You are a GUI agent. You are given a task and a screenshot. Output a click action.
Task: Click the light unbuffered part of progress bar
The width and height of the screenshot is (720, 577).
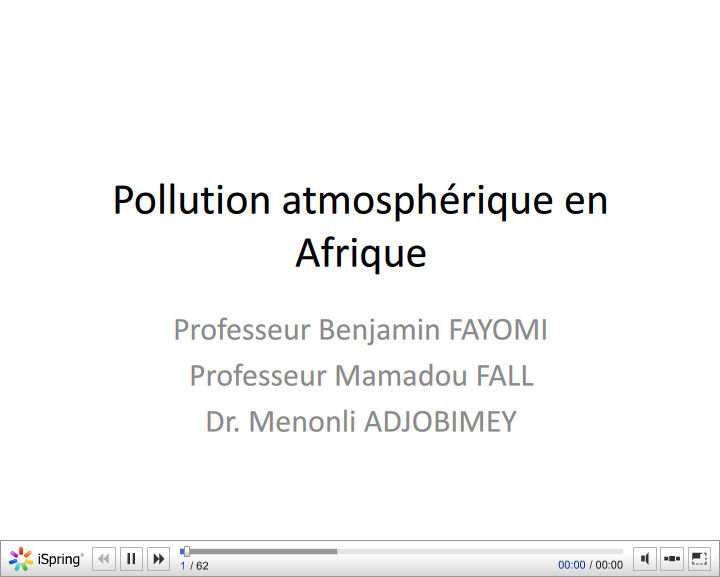(x=480, y=551)
